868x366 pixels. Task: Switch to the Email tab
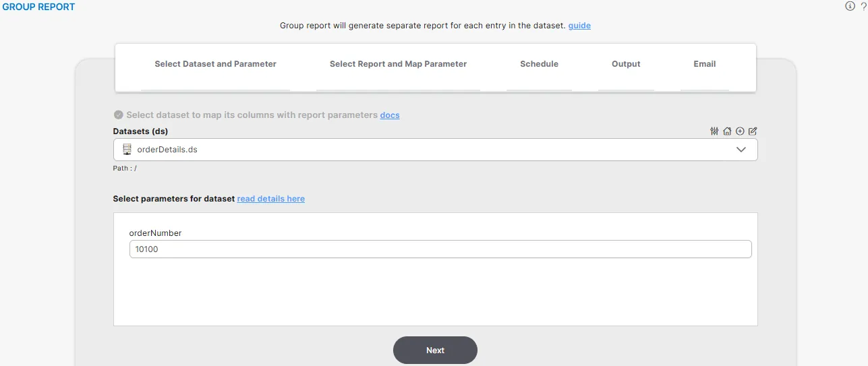click(x=704, y=64)
